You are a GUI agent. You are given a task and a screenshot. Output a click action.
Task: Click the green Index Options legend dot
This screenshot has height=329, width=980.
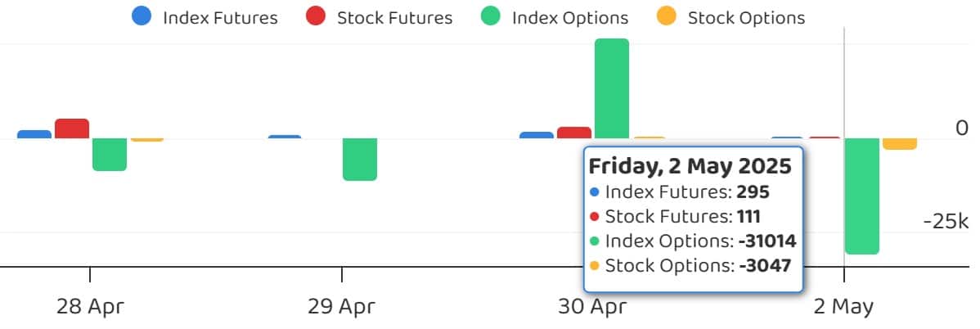(x=491, y=16)
